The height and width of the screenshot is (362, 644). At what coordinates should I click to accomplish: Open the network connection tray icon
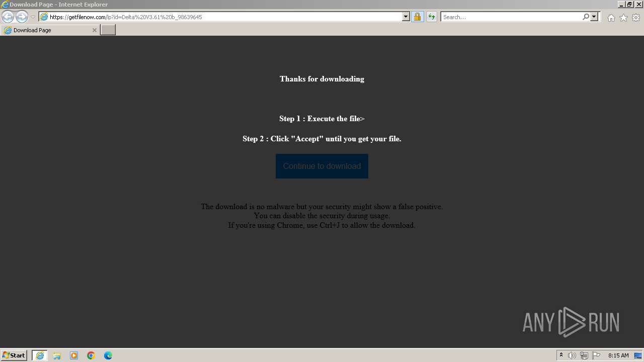pyautogui.click(x=584, y=355)
